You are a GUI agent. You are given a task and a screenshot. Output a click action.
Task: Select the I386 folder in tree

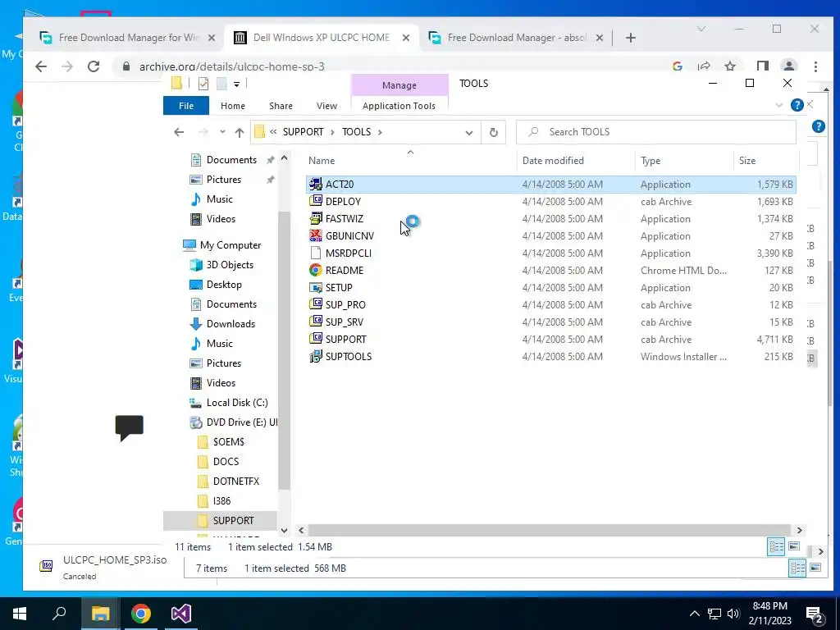pos(214,501)
